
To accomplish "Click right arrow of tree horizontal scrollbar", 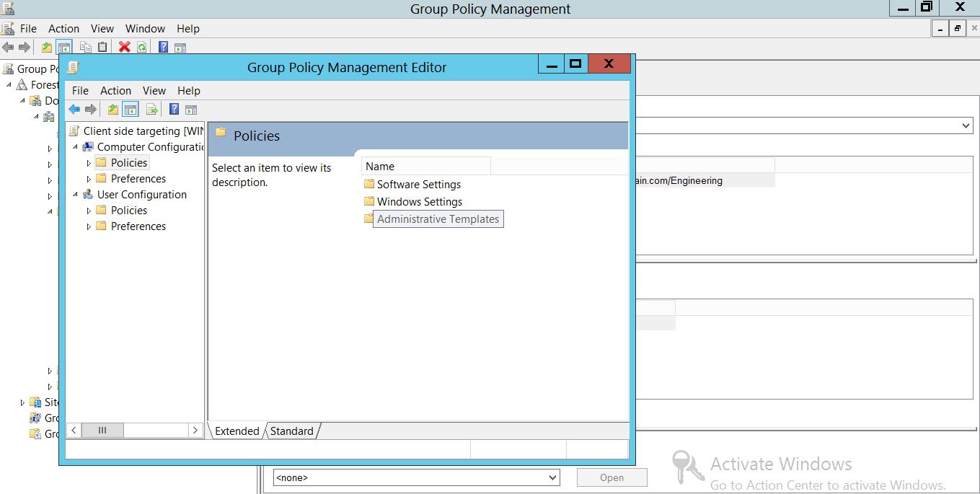I will coord(195,430).
